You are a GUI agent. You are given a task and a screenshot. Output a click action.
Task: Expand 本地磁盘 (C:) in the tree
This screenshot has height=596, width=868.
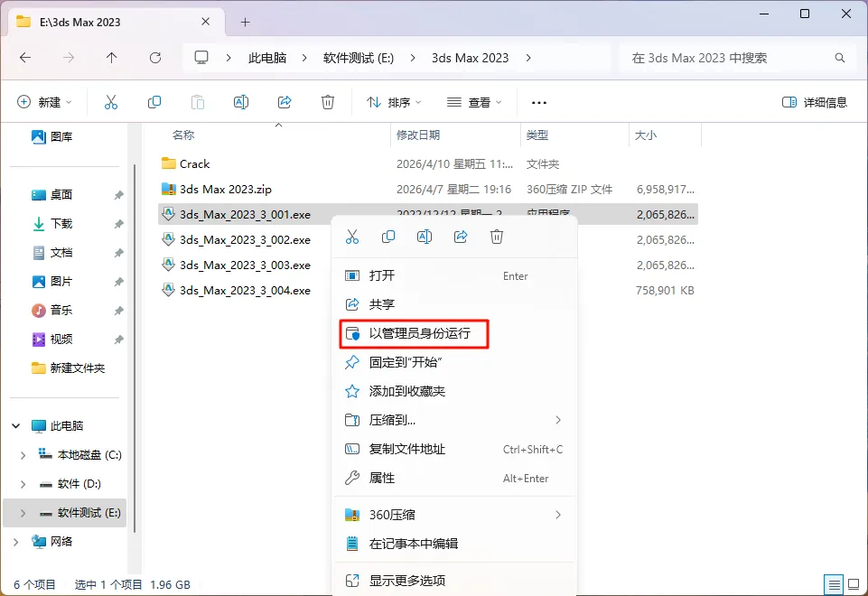[x=23, y=455]
